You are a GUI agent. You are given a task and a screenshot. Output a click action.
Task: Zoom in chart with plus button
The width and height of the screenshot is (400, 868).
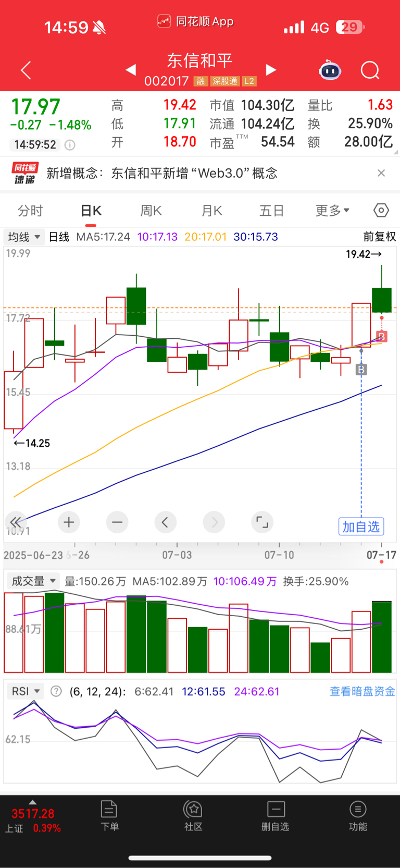pyautogui.click(x=69, y=522)
